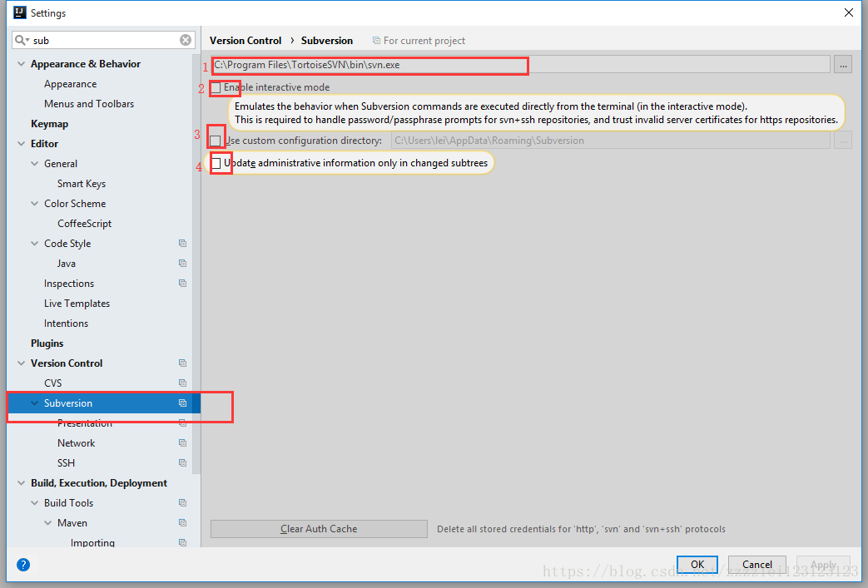Screen dimensions: 868x588
Task: Open the Plugins settings page
Action: tap(47, 343)
